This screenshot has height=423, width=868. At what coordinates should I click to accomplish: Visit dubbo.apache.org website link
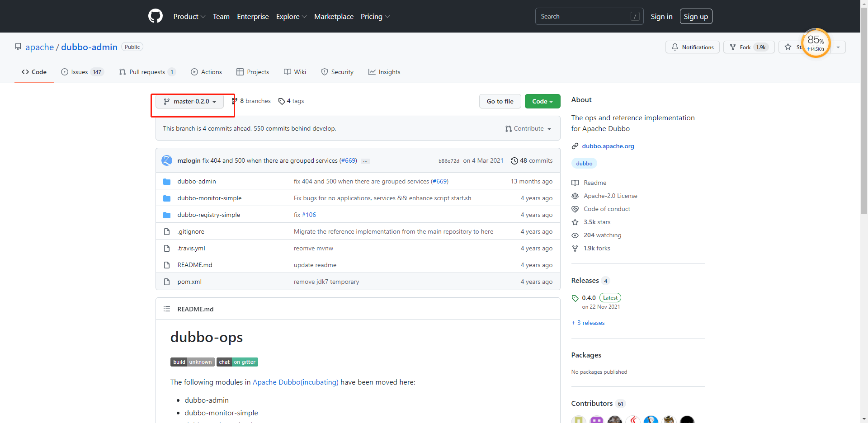pos(608,146)
